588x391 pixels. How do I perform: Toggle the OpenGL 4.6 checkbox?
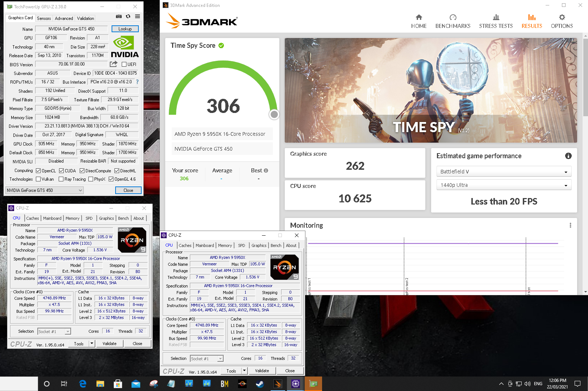(111, 179)
